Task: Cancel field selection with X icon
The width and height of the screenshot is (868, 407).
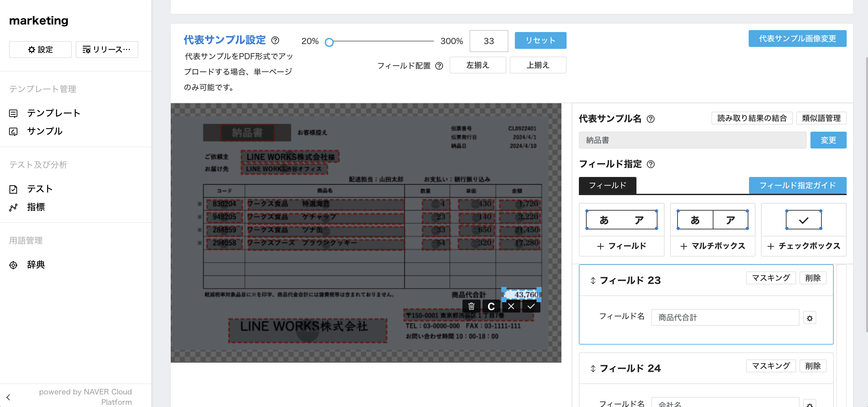Action: pos(511,306)
